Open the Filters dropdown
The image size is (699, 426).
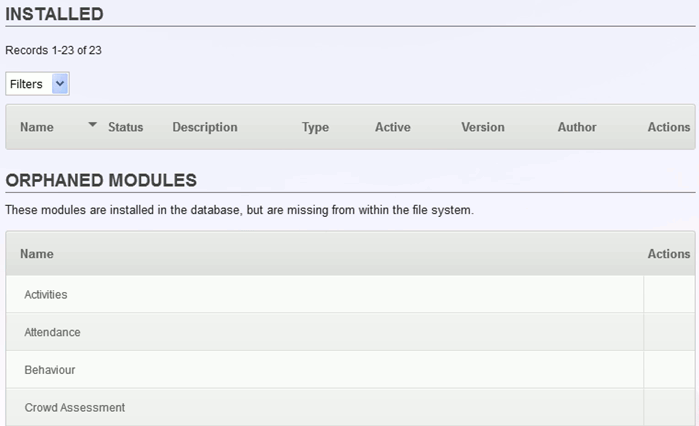tap(37, 84)
